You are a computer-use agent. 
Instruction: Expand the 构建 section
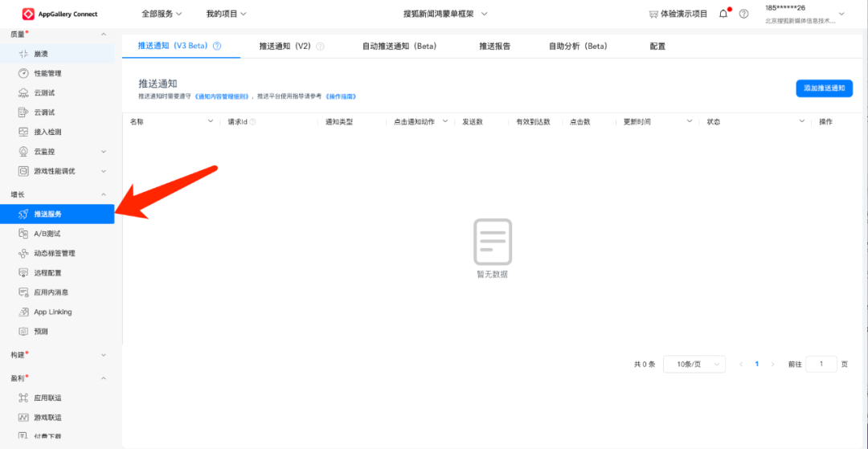click(104, 354)
